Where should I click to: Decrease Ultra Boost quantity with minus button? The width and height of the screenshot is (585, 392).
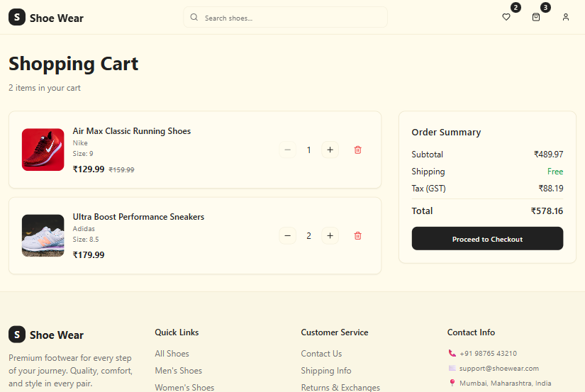[x=287, y=235]
